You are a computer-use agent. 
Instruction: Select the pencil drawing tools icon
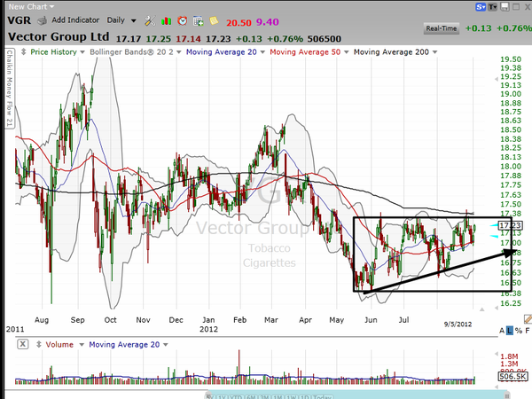528,318
